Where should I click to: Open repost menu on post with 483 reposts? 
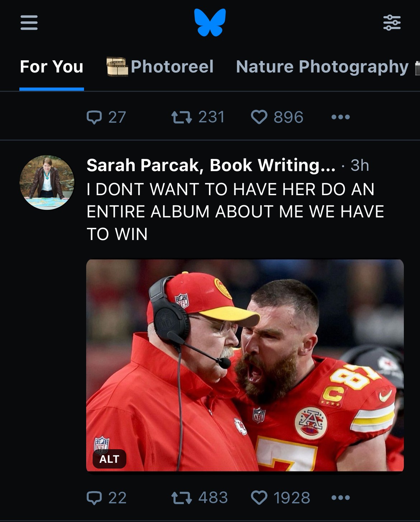(x=181, y=498)
